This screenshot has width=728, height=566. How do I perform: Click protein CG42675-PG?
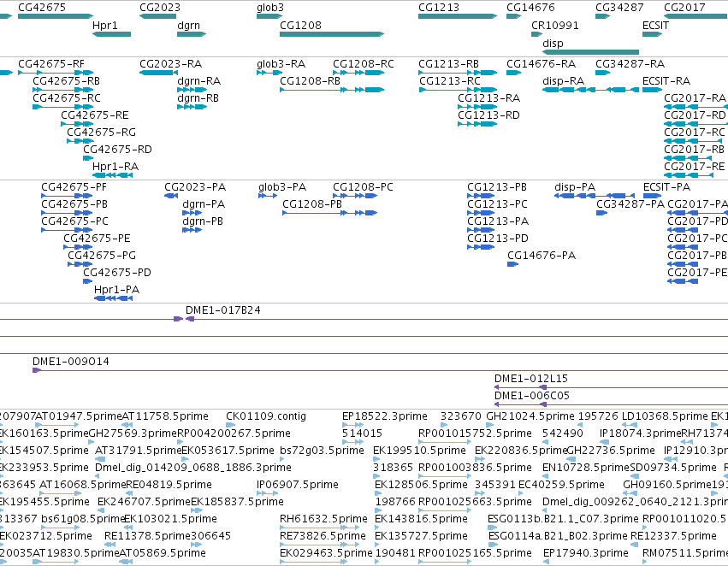[x=80, y=264]
